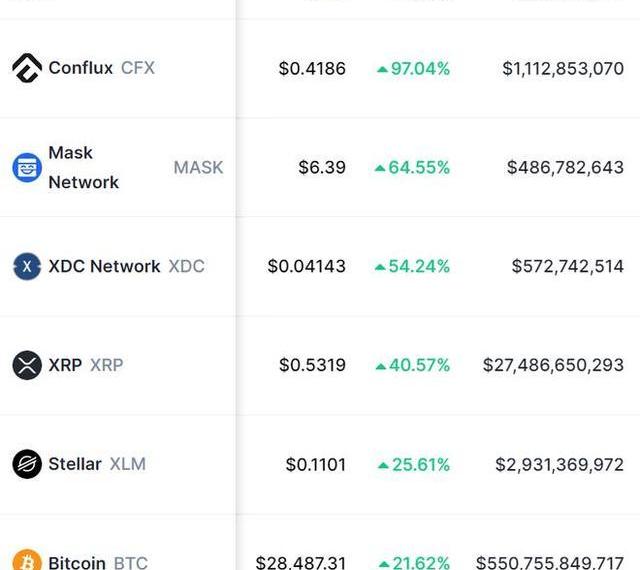Click the Conflux coin logo icon
Screen dimensions: 640x570
click(27, 68)
